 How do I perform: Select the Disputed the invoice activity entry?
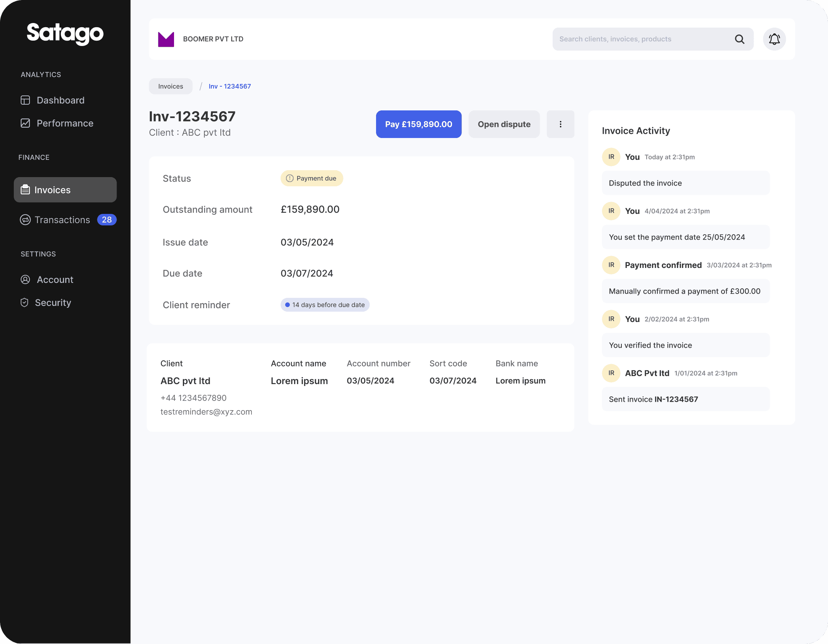pyautogui.click(x=685, y=183)
